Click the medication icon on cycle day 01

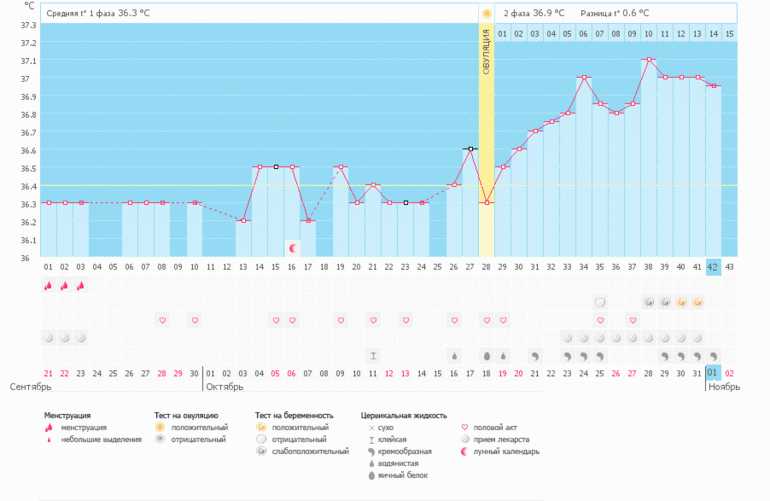point(48,338)
